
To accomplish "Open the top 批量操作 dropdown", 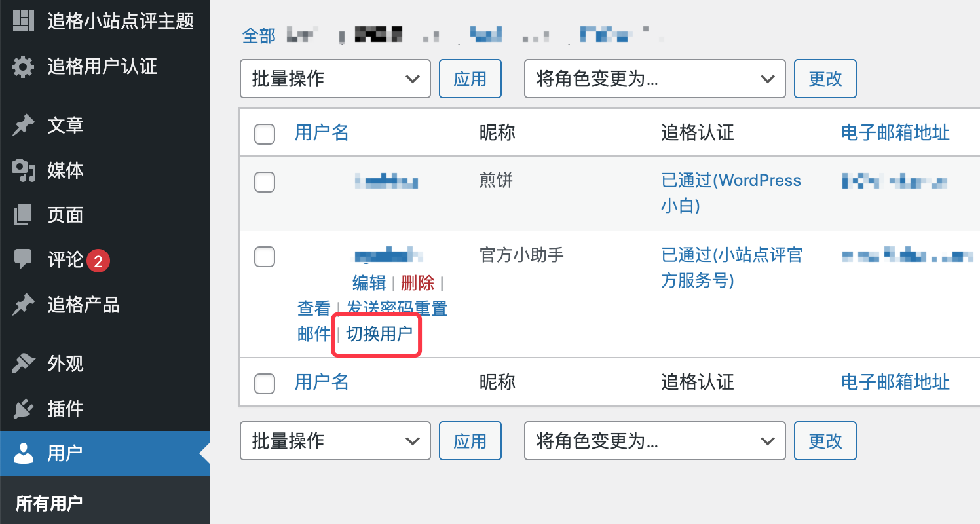I will (x=335, y=79).
